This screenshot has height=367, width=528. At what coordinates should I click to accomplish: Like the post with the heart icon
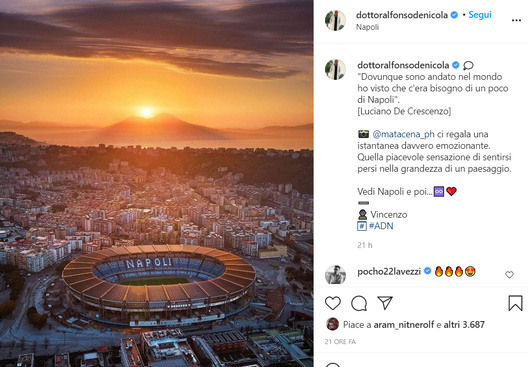point(333,303)
